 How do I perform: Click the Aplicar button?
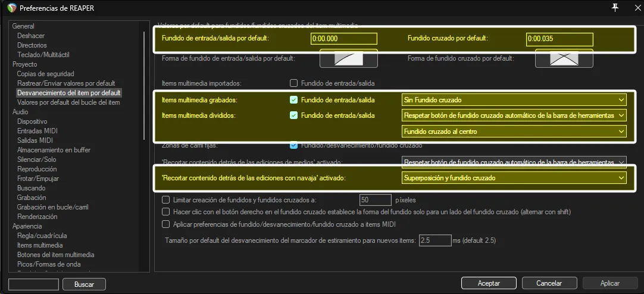610,283
